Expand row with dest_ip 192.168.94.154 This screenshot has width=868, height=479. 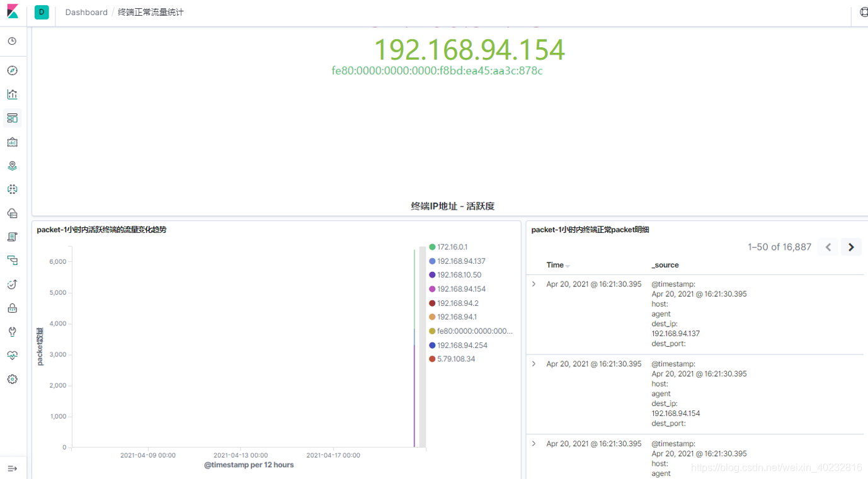(x=534, y=364)
